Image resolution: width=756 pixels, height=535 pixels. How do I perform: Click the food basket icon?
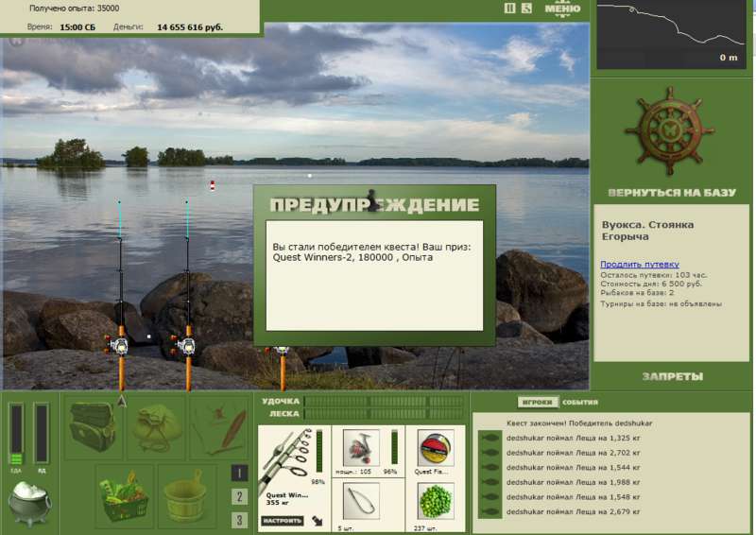pyautogui.click(x=123, y=494)
